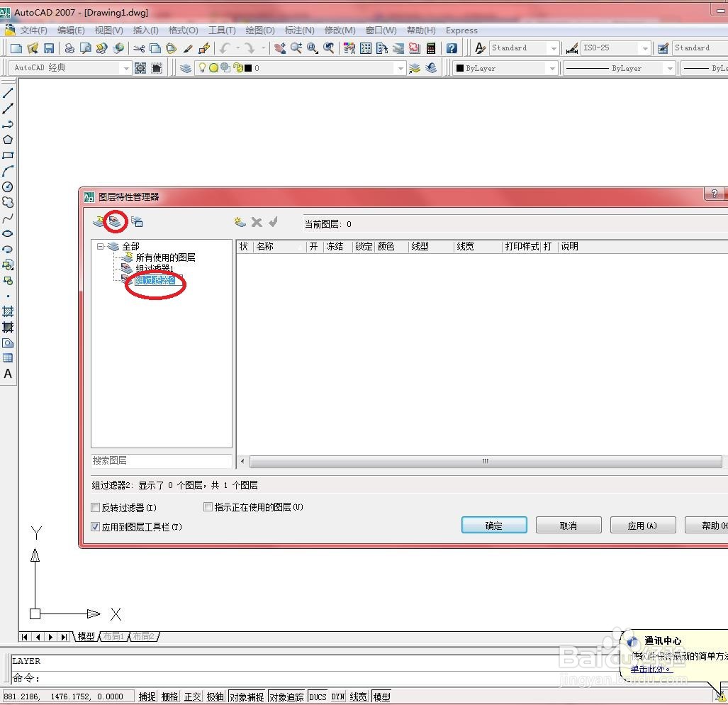The image size is (728, 705).
Task: Create a New Layer with the star icon
Action: (x=240, y=223)
